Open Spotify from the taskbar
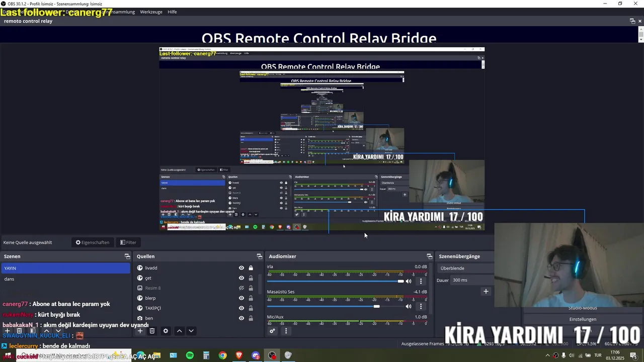Image resolution: width=644 pixels, height=362 pixels. (190, 355)
